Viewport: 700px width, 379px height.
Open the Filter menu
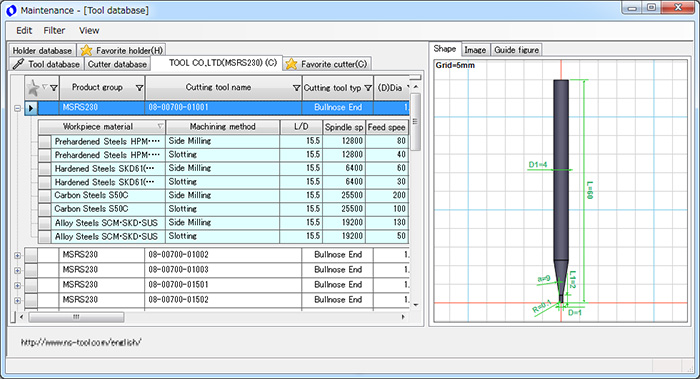coord(54,30)
